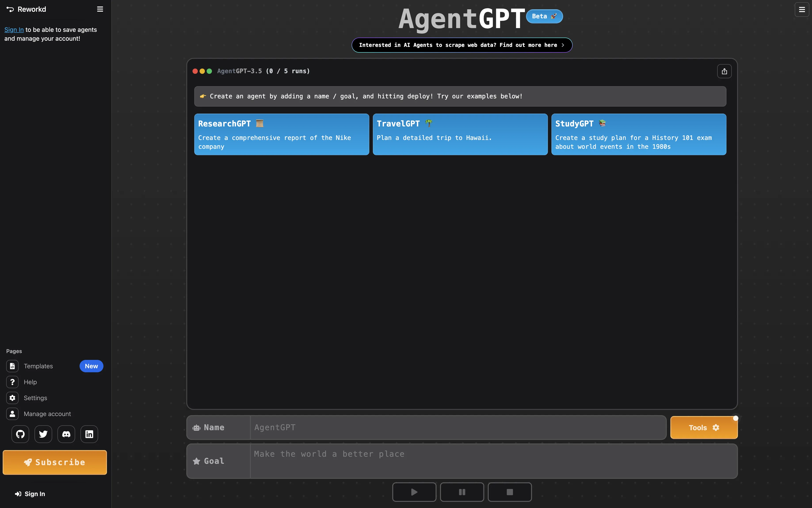This screenshot has height=508, width=812.
Task: Click the 'Create an agent by adding' message
Action: pyautogui.click(x=460, y=96)
